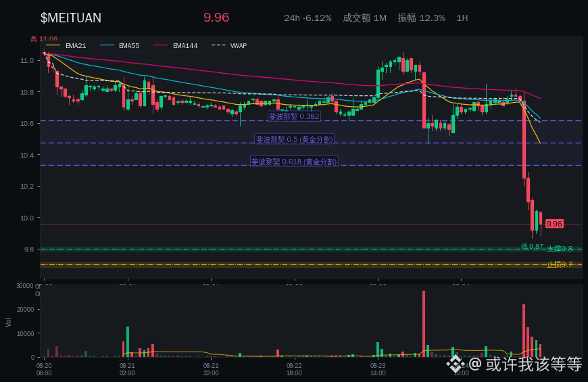
Task: Click the 08-23 14:00 time label
Action: [x=378, y=369]
